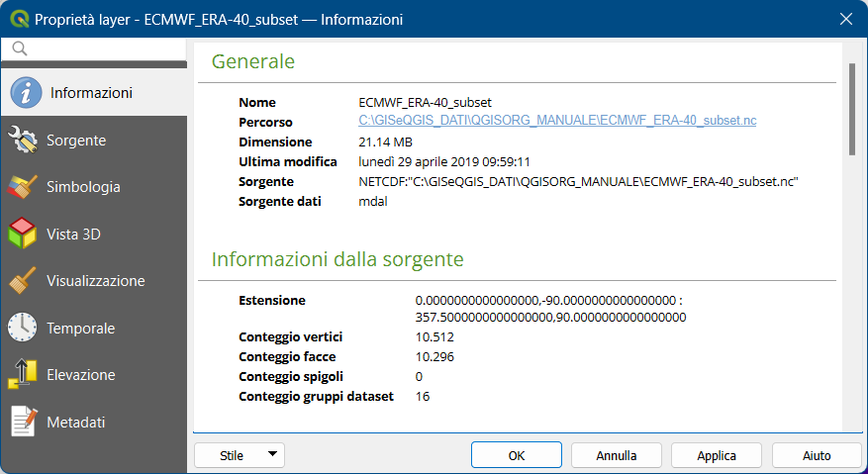Click the NETCDF source string value
The width and height of the screenshot is (868, 474).
coord(578,182)
